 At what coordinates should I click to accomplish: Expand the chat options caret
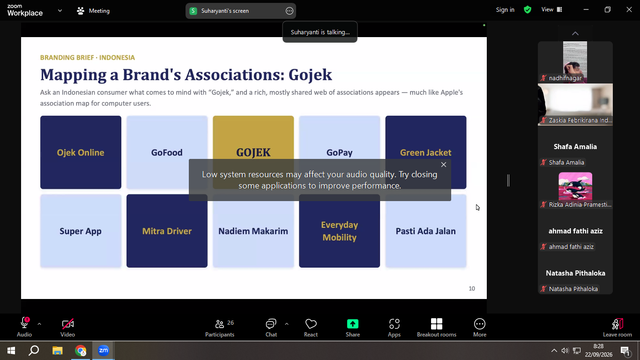[287, 324]
